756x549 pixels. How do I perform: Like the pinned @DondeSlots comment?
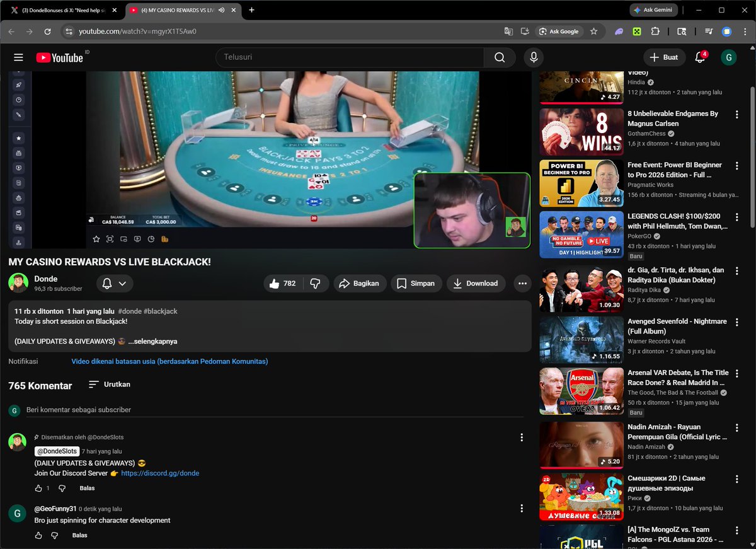38,488
